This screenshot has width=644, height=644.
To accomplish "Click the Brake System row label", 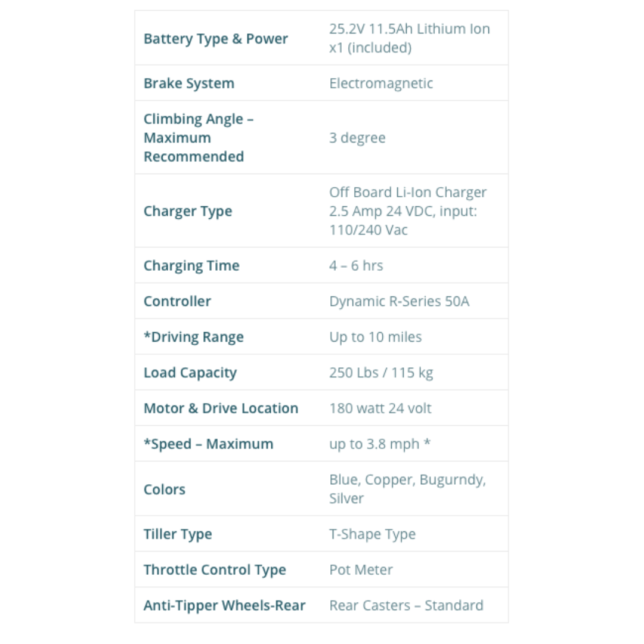I will click(x=188, y=83).
